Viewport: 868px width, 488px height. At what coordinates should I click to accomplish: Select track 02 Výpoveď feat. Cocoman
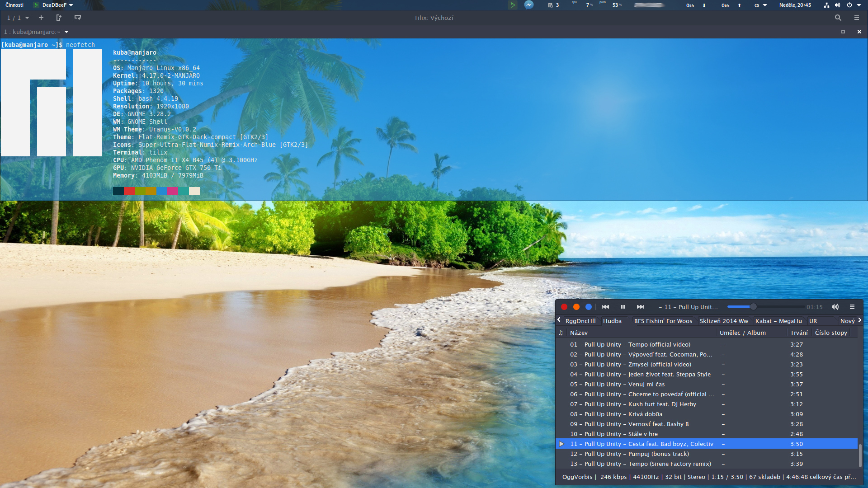[x=707, y=354]
